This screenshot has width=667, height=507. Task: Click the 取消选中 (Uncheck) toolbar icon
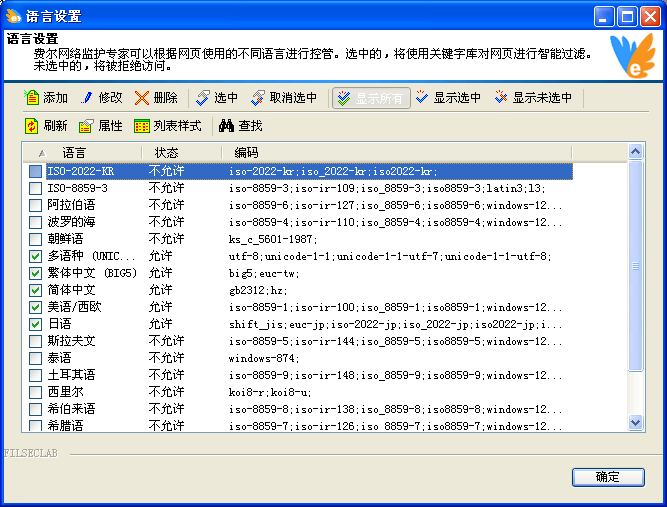[258, 98]
